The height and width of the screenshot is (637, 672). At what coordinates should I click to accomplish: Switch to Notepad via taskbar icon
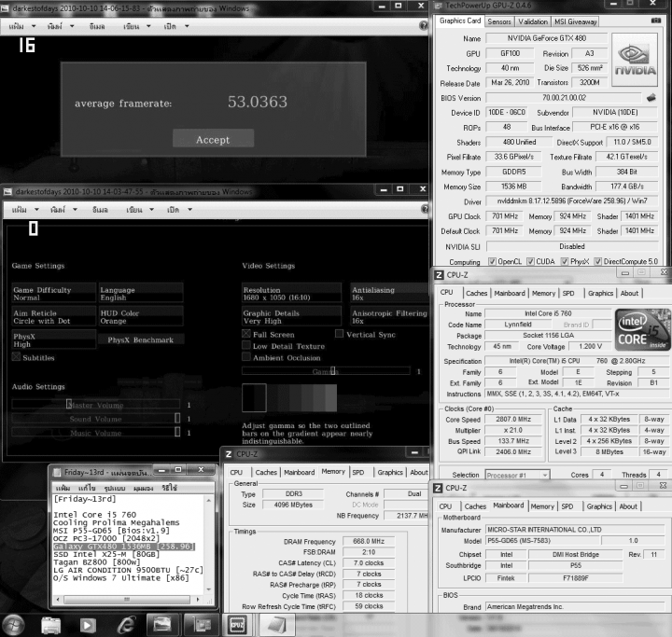pyautogui.click(x=276, y=625)
